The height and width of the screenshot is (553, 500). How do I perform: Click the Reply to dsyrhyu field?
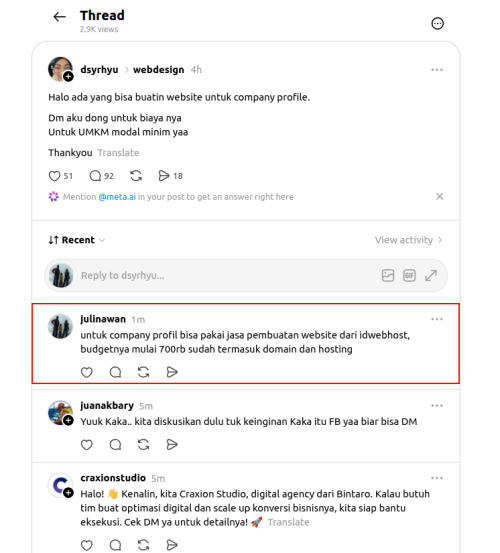point(228,275)
